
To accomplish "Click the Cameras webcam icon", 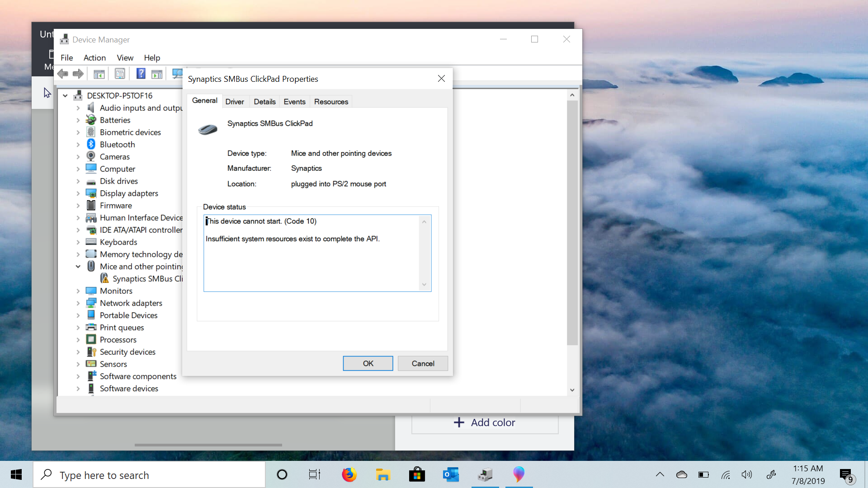I will 91,156.
